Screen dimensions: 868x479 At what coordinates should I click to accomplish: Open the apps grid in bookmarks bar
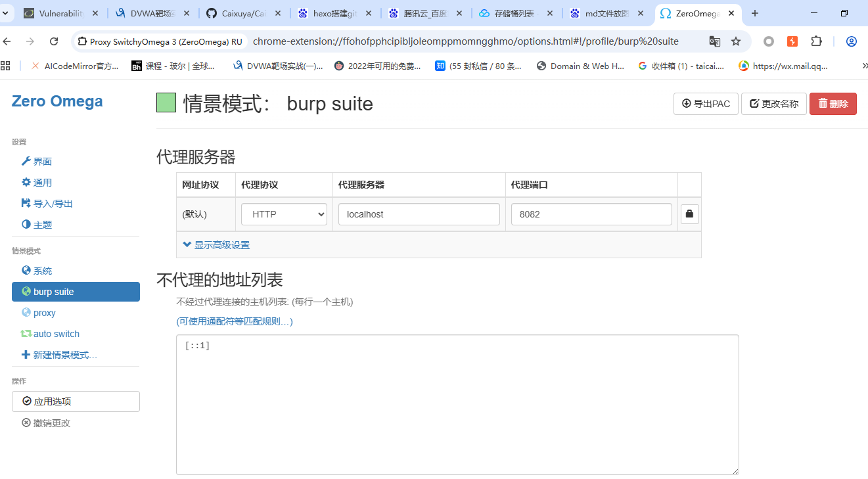pos(6,66)
